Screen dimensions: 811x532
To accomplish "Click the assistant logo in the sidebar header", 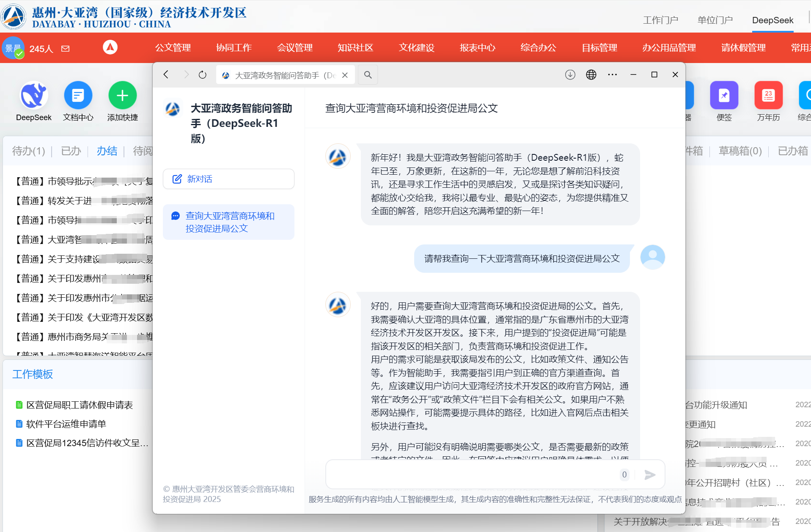I will pos(173,109).
